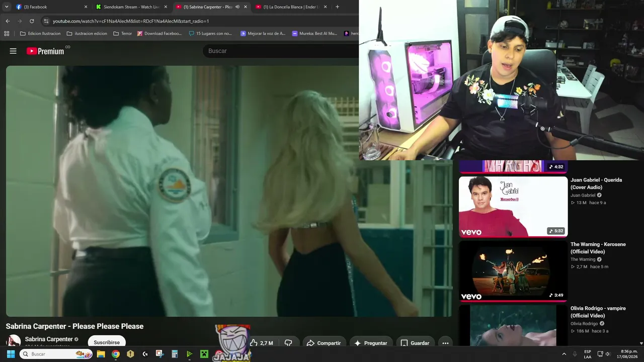This screenshot has width=644, height=362.
Task: Play the Olivia Rodrigo vampire thumbnail
Action: (513, 325)
